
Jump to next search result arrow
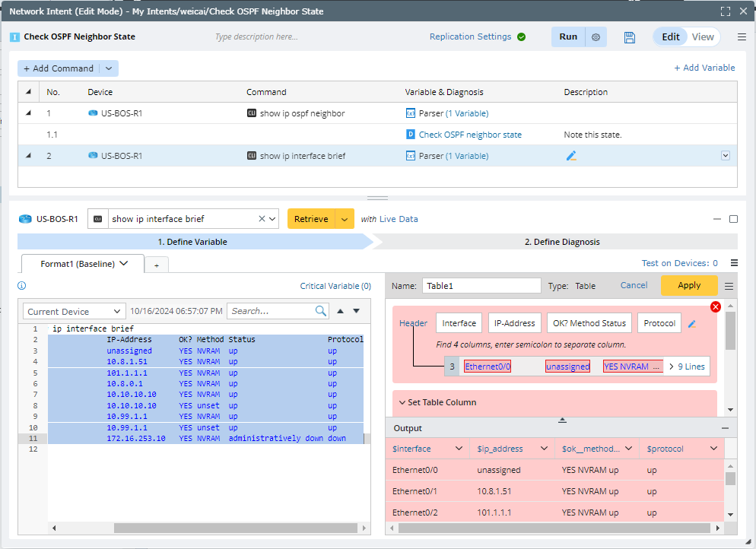click(356, 311)
